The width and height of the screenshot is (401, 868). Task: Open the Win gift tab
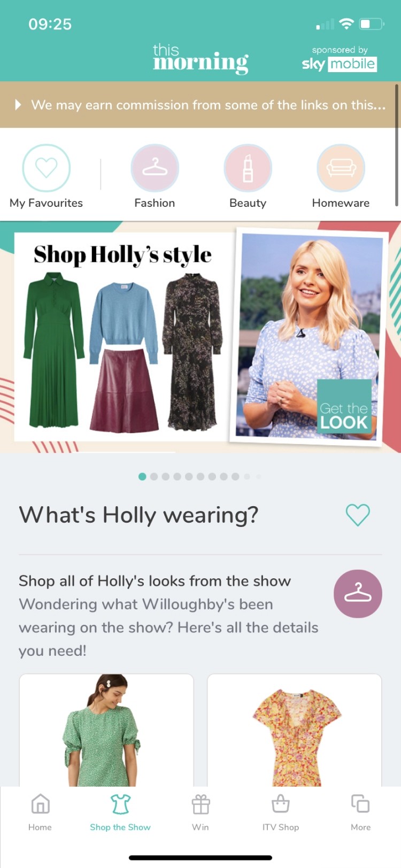[x=200, y=812]
